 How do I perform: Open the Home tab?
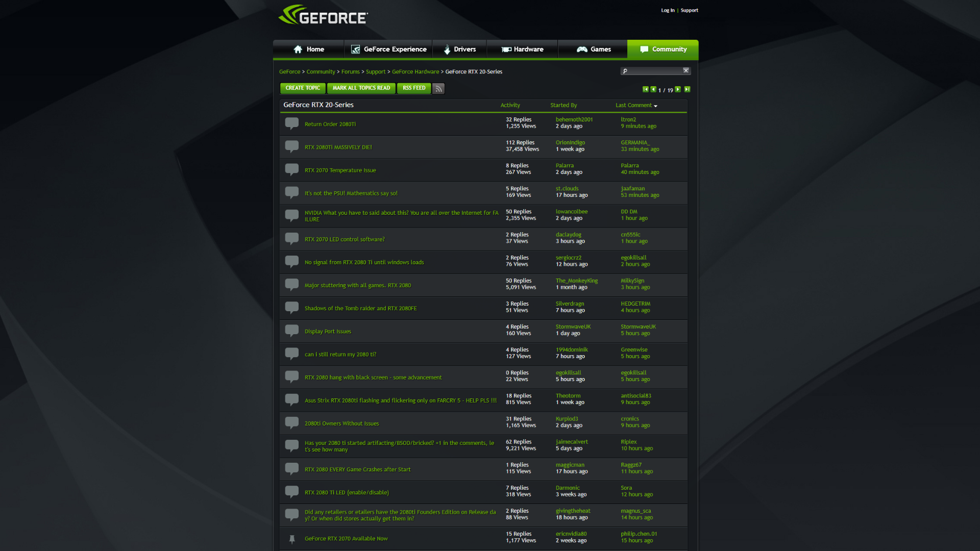click(x=309, y=49)
